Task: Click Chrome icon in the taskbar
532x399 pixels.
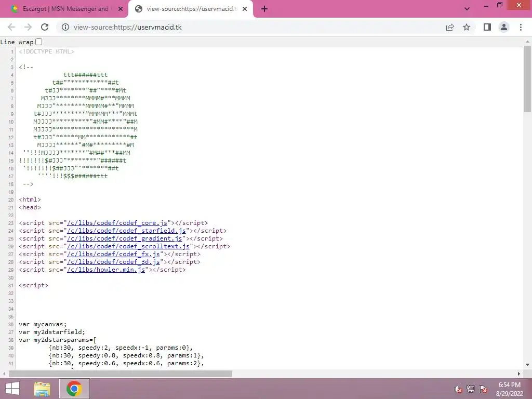Action: (x=74, y=389)
